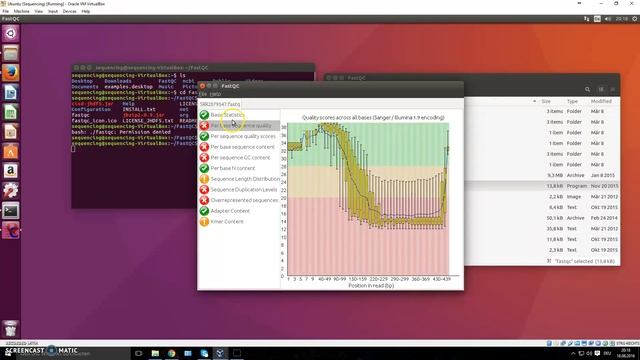Sort file manager by Size column
Image resolution: width=640 pixels, height=360 pixels.
[x=546, y=101]
